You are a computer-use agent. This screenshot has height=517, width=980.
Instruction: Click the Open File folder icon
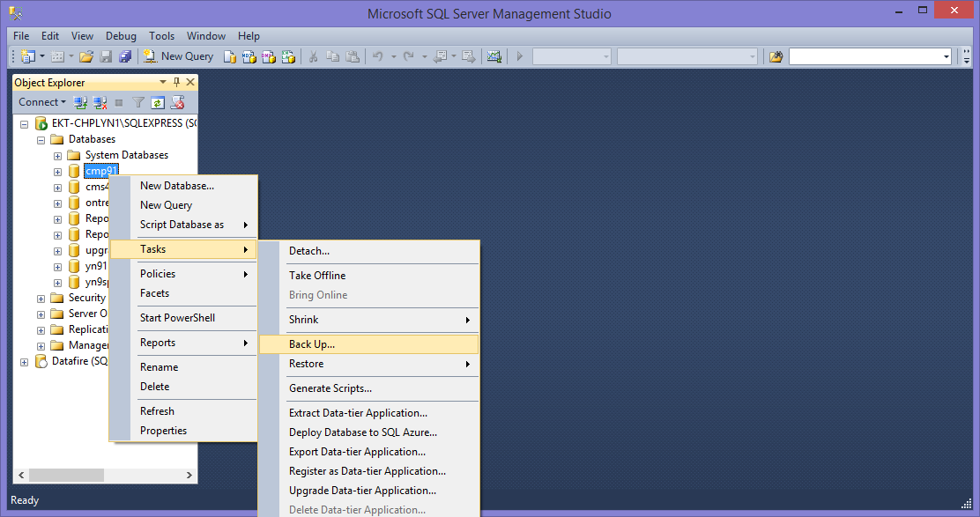pos(86,57)
